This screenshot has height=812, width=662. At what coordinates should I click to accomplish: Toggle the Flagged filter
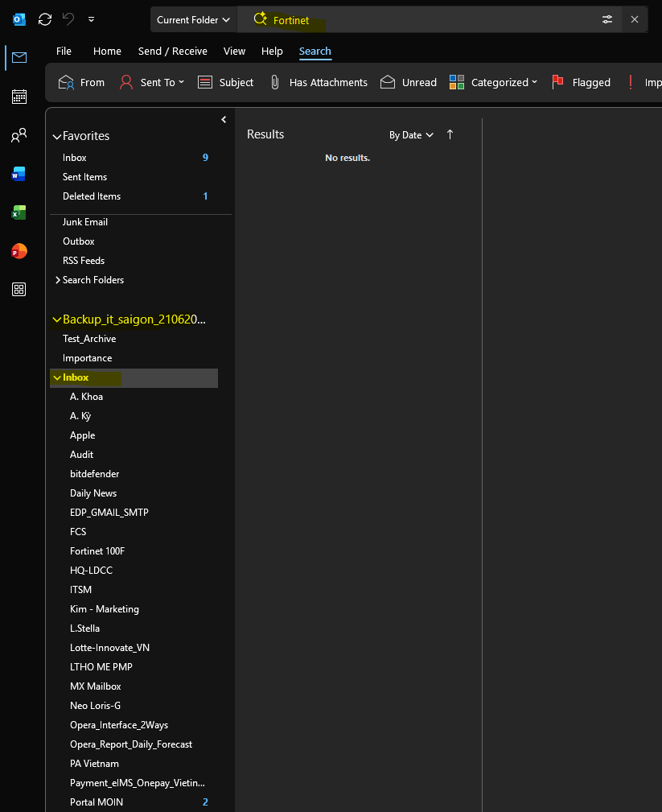[581, 82]
